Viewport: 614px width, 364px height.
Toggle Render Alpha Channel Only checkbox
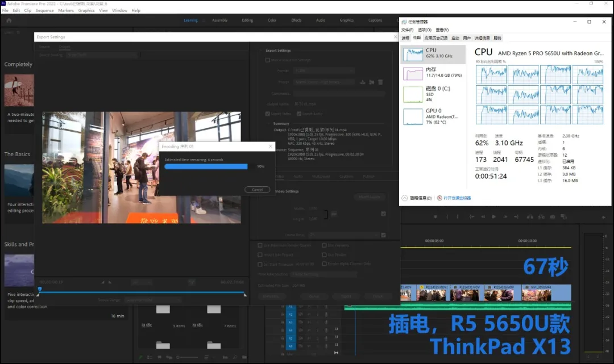[x=324, y=264]
